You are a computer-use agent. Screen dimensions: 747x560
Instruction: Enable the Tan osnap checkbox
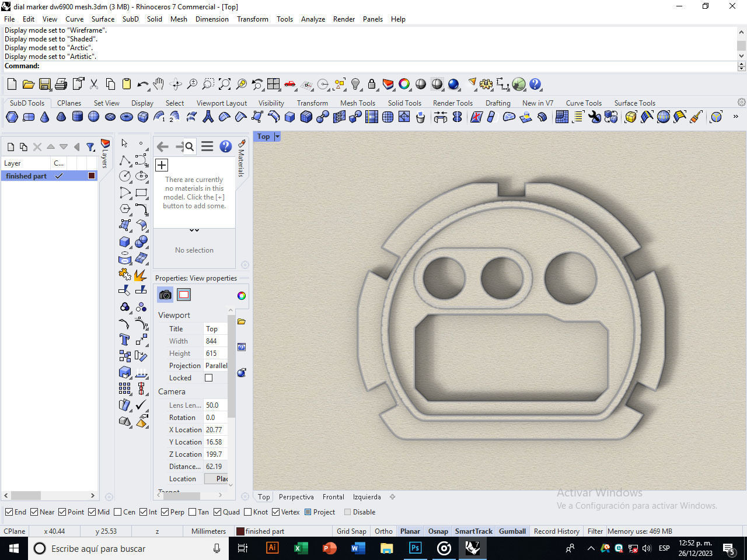(x=193, y=512)
